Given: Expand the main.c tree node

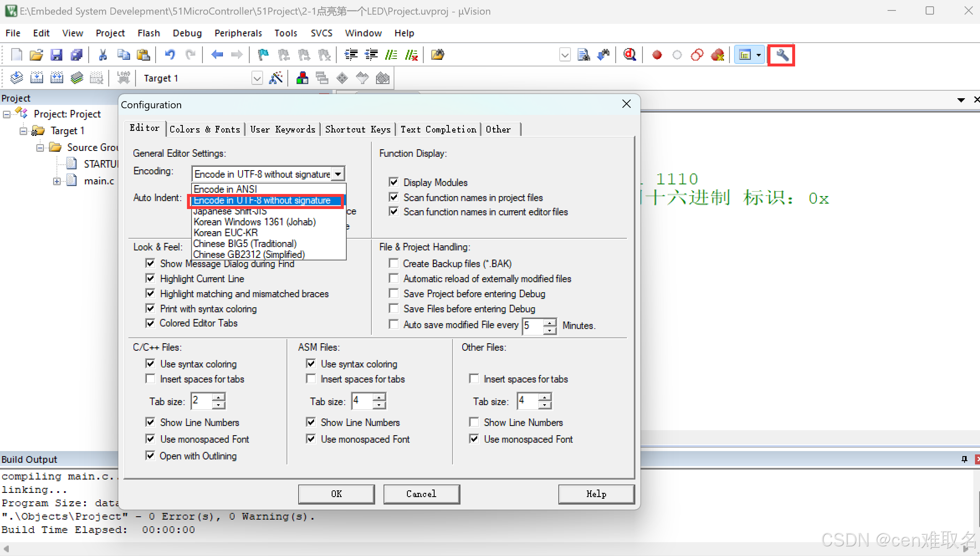Looking at the screenshot, I should pyautogui.click(x=56, y=181).
